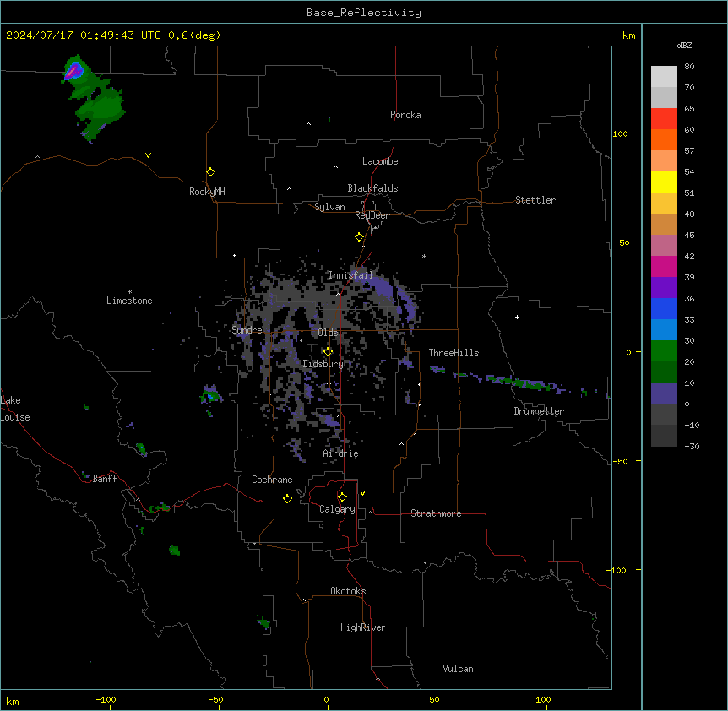The height and width of the screenshot is (711, 728).
Task: Click the intense storm cell core in the upper-left
Action: [x=74, y=72]
